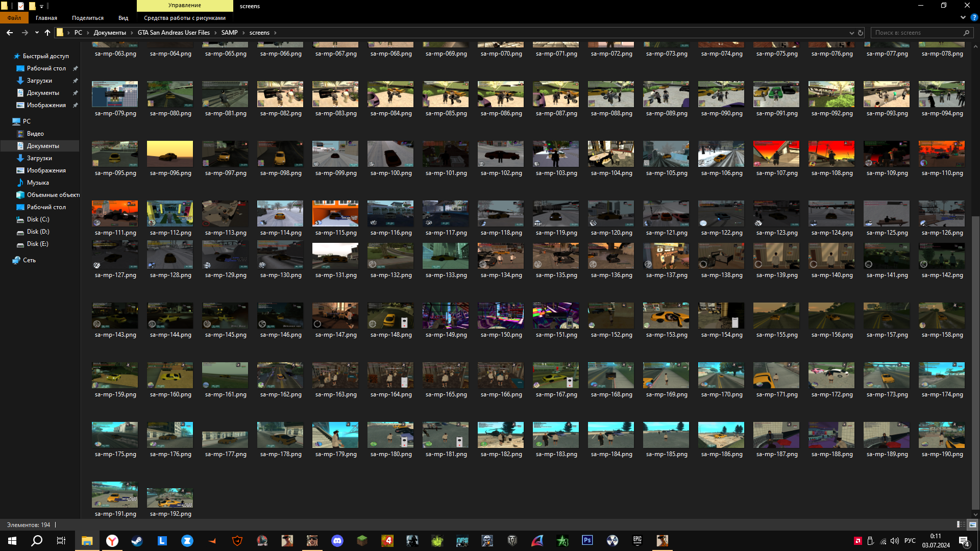Select Disk (D:) in navigation pane
980x551 pixels.
pyautogui.click(x=38, y=232)
